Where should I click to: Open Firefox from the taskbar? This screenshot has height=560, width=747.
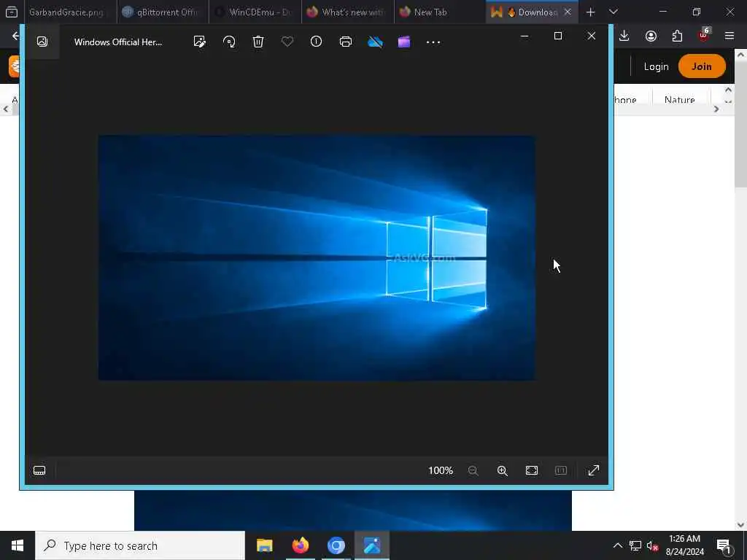[x=300, y=545]
